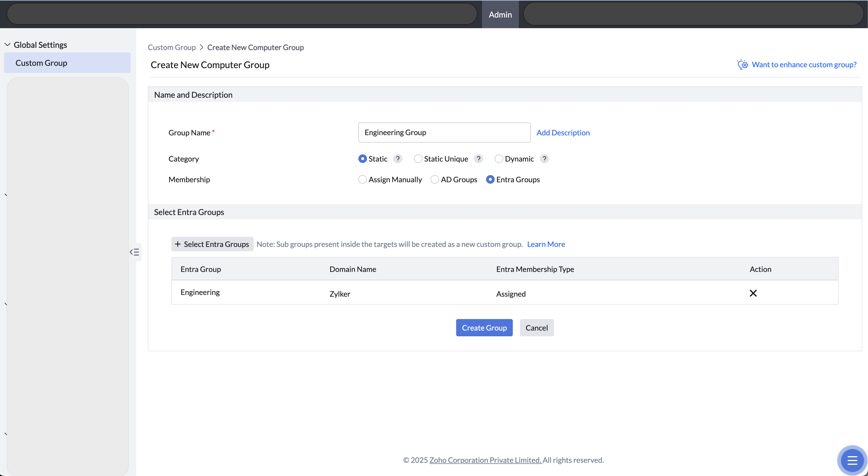The width and height of the screenshot is (868, 476).
Task: Click into the Group Name field
Action: (x=444, y=133)
